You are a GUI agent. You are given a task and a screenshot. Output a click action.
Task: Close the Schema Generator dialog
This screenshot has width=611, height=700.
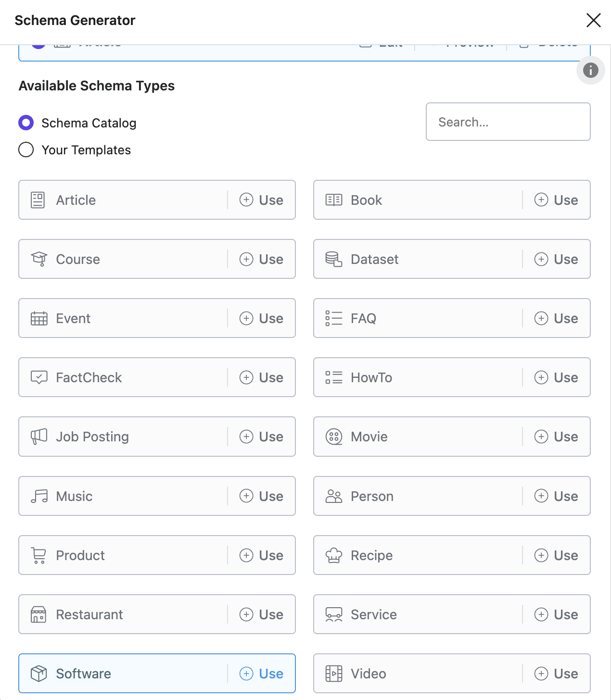[594, 20]
